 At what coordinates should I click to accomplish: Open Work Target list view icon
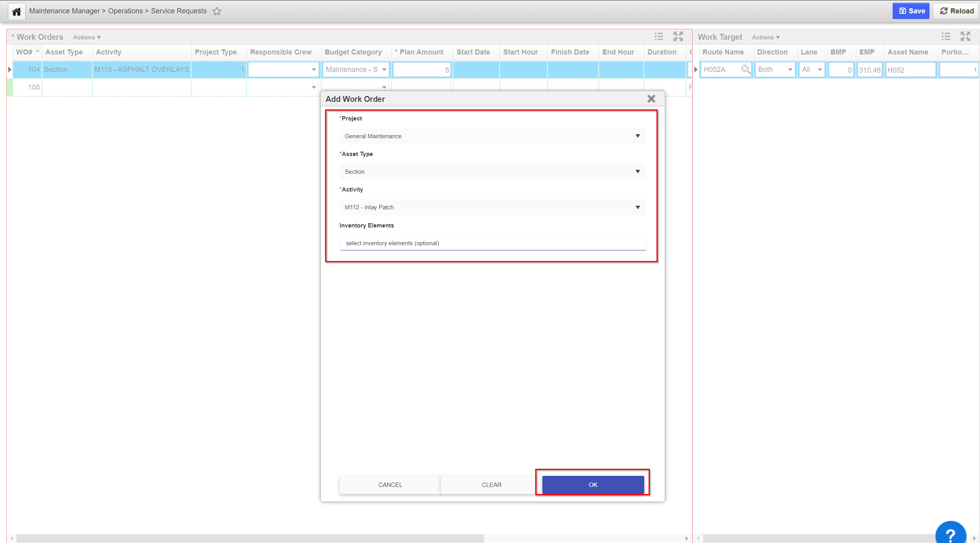coord(946,37)
